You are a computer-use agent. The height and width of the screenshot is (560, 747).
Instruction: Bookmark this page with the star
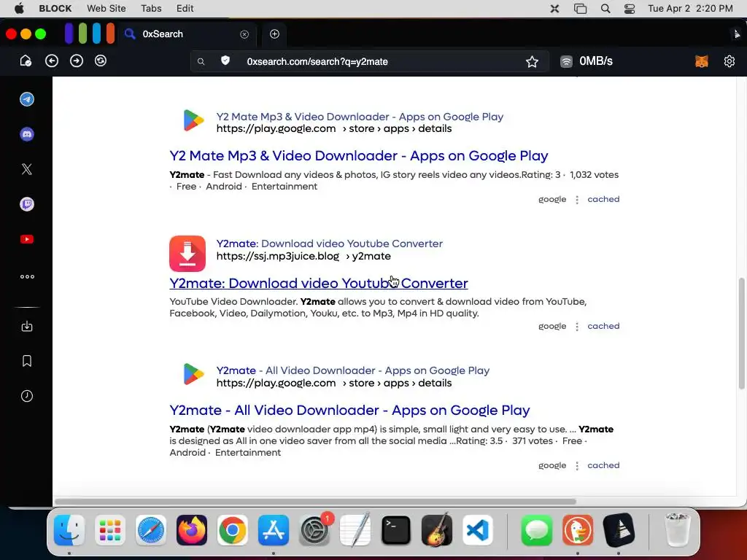pyautogui.click(x=532, y=61)
